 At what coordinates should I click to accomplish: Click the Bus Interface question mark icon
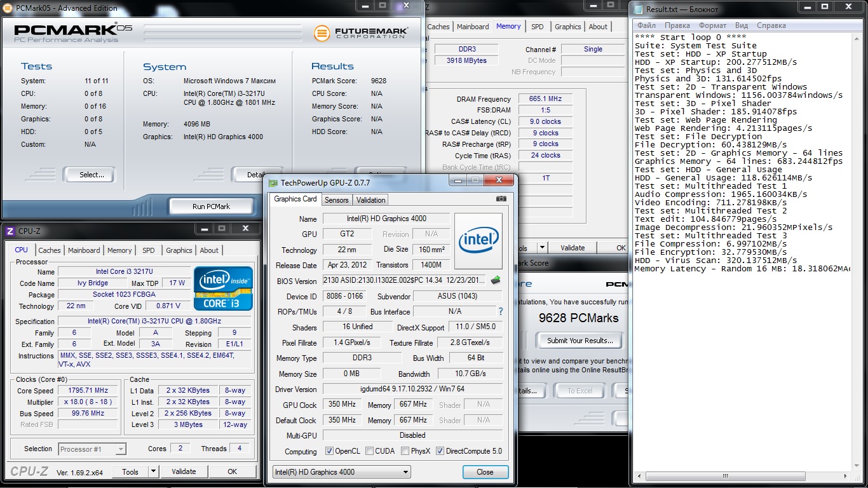click(x=500, y=311)
